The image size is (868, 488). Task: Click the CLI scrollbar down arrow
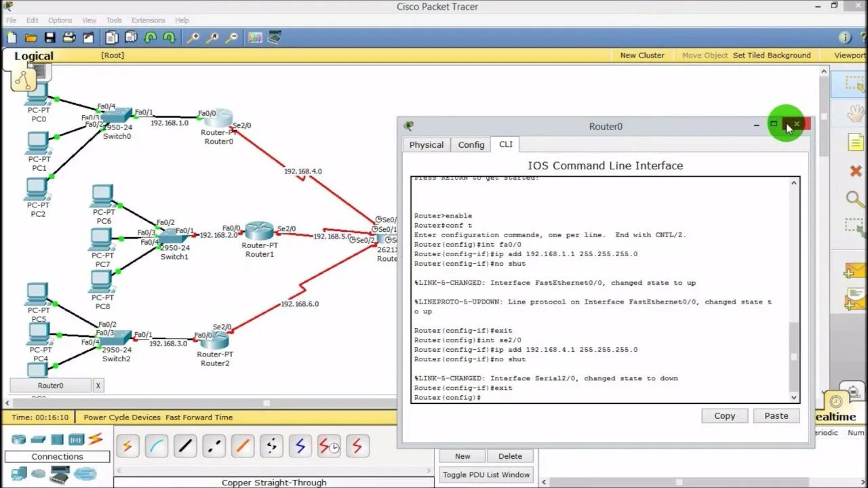coord(794,397)
